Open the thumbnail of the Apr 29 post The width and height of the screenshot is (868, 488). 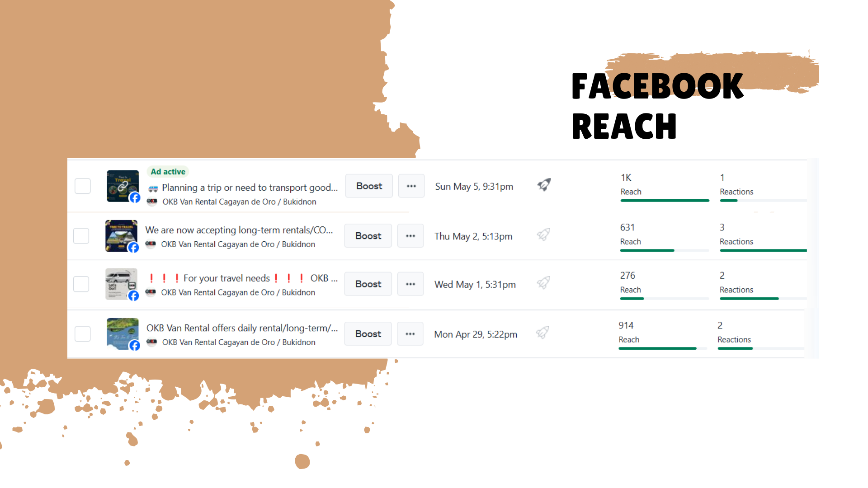point(122,333)
